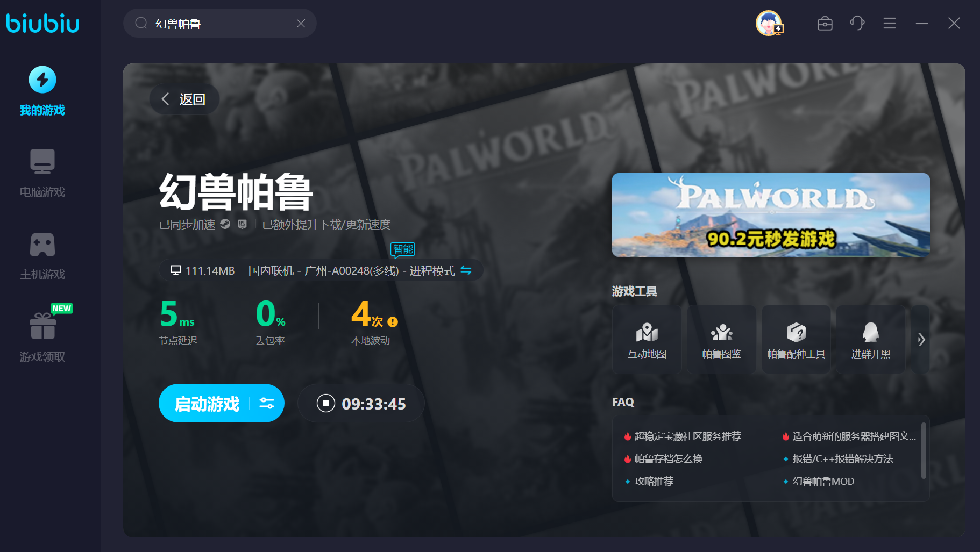
Task: Open the 互动地图 interactive map tool
Action: 647,340
